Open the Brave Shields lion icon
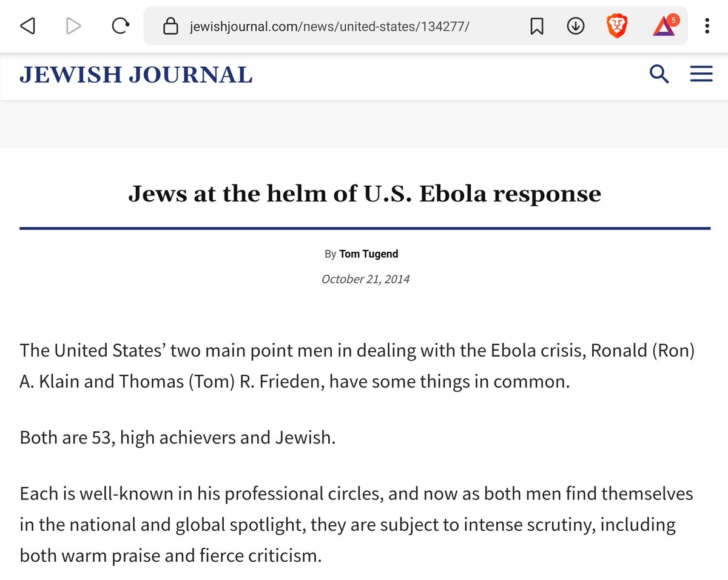 point(617,25)
